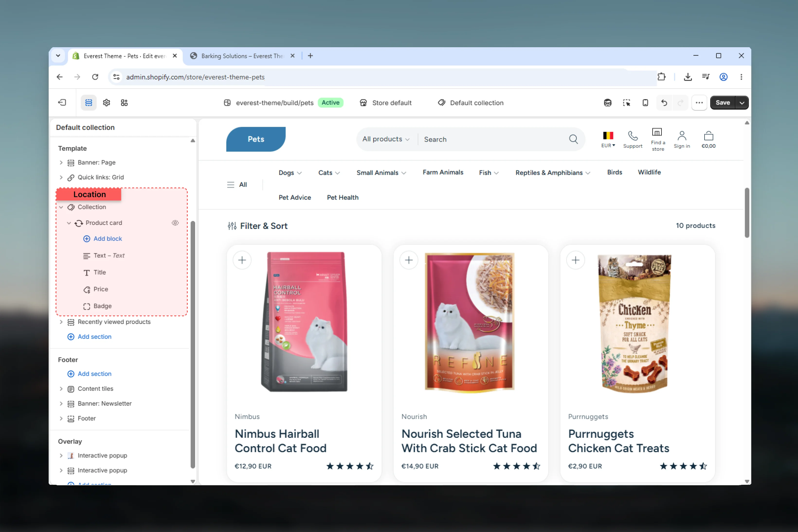
Task: Click the search magnifier icon in storefront
Action: point(573,139)
